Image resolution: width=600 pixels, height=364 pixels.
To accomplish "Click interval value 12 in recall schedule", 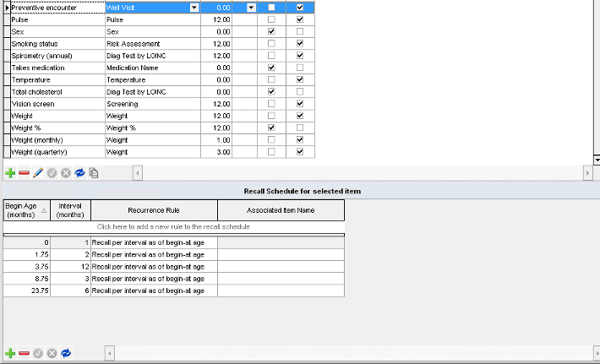I will pos(70,267).
